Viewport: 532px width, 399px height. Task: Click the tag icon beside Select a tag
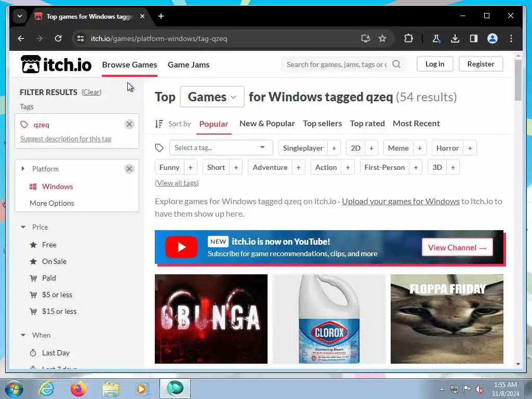[159, 148]
